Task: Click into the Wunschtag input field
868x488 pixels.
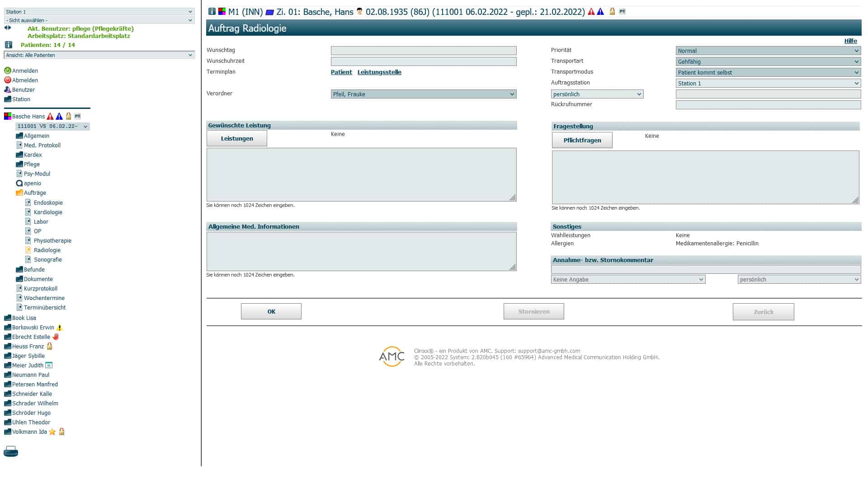Action: [423, 51]
